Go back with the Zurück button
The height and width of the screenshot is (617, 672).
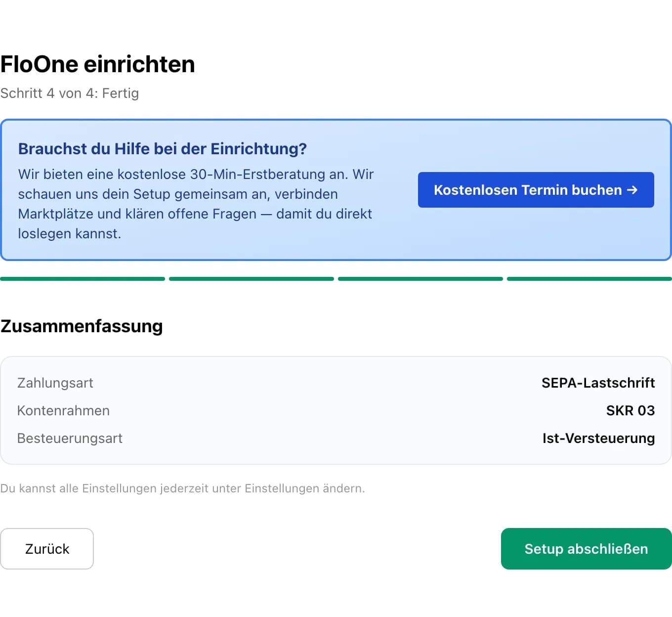(47, 549)
